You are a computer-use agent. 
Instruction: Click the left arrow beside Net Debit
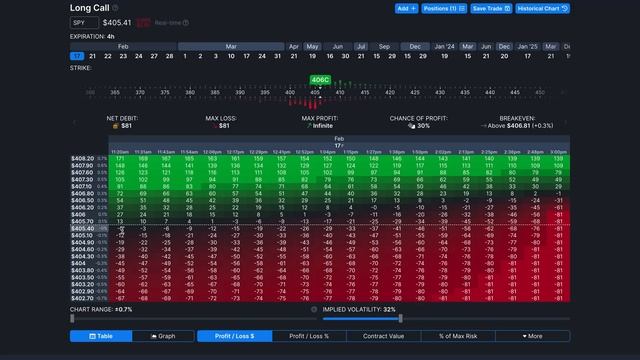(x=74, y=122)
